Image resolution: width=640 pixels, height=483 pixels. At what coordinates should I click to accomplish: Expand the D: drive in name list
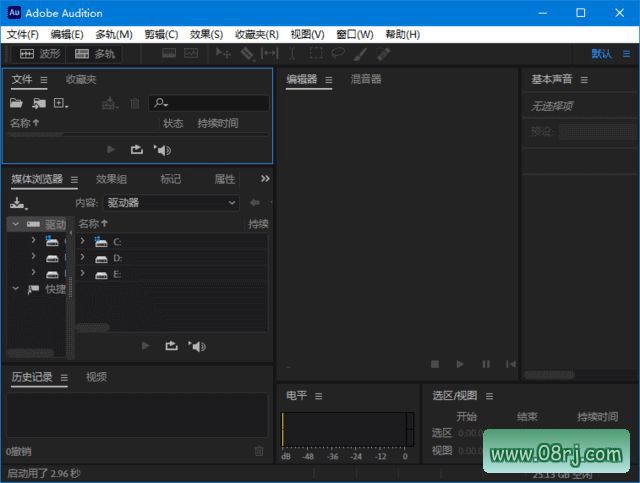pyautogui.click(x=82, y=257)
